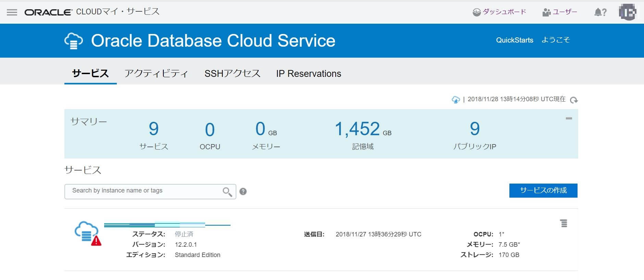Click the stopped service instance cloud icon

click(x=88, y=233)
